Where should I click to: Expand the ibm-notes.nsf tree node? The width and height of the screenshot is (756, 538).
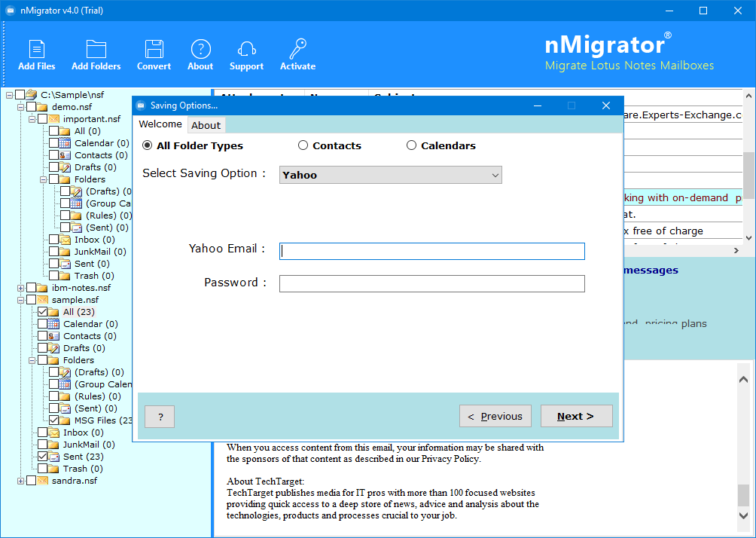(21, 288)
